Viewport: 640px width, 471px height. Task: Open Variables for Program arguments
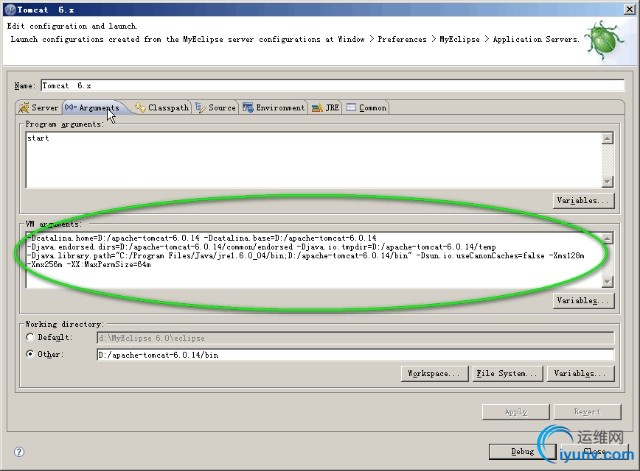(x=584, y=200)
